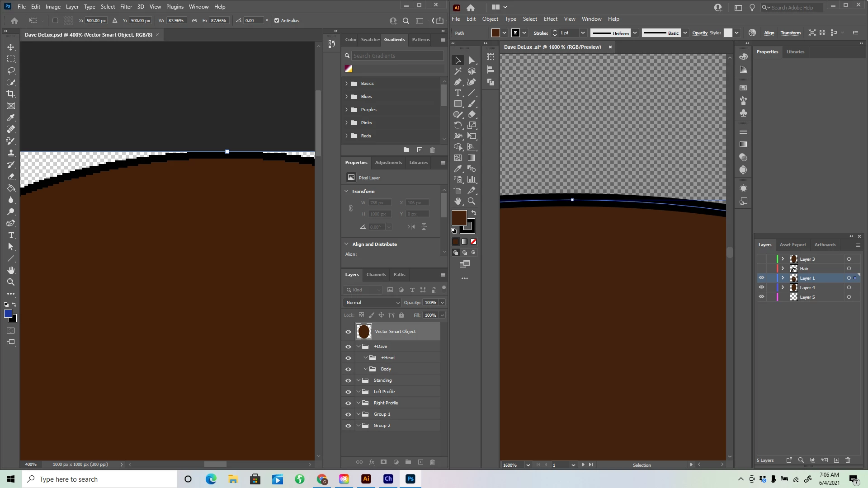Select the Crop tool in Photoshop
The image size is (868, 488).
[x=11, y=94]
